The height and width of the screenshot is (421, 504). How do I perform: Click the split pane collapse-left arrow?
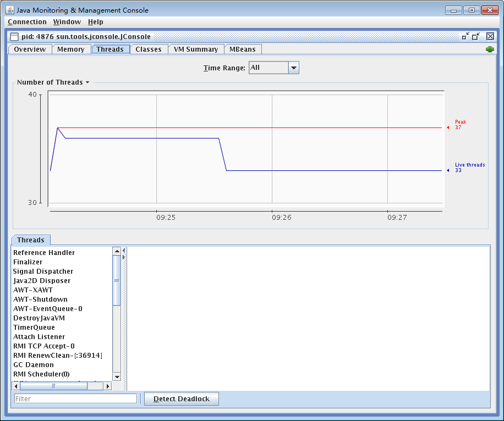124,251
